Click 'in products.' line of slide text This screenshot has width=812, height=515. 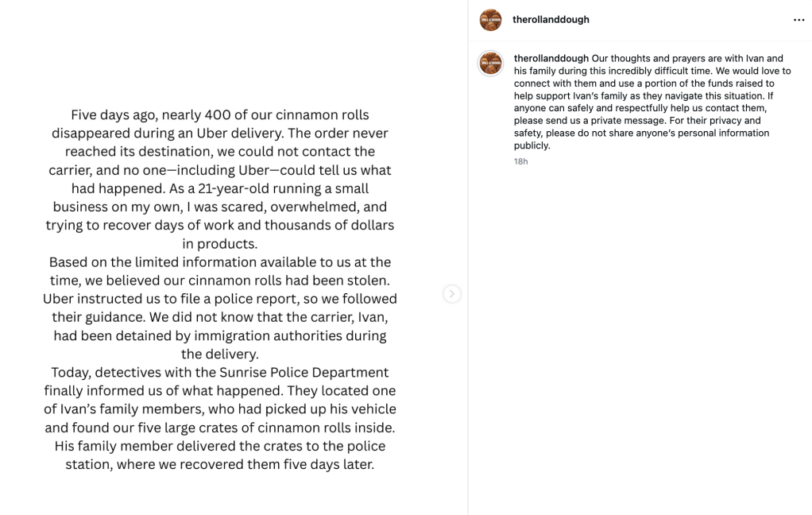pos(219,243)
